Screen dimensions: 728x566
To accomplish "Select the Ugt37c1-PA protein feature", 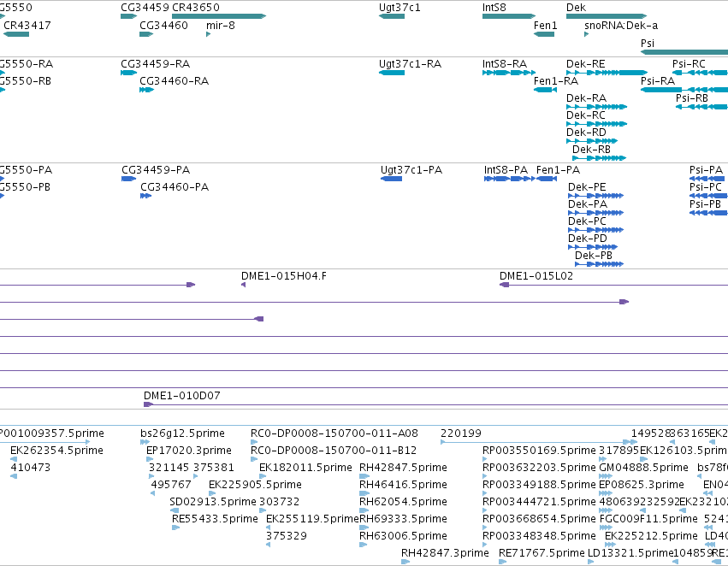I will pos(391,179).
